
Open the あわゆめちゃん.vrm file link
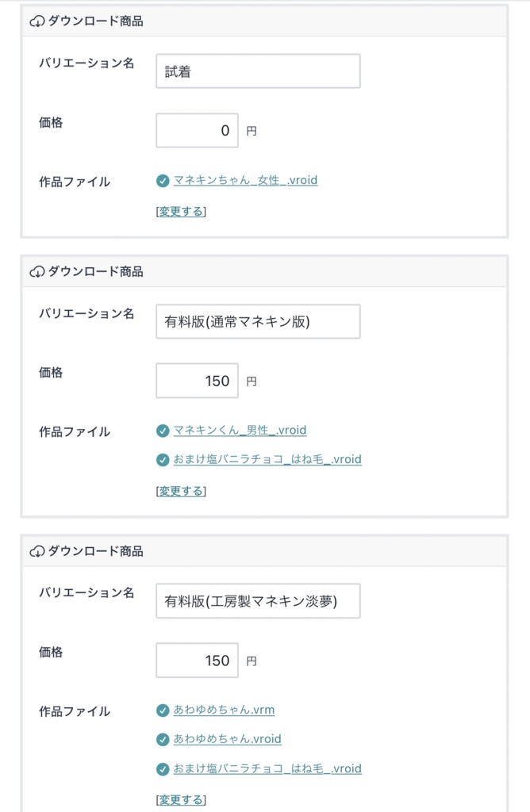click(224, 710)
